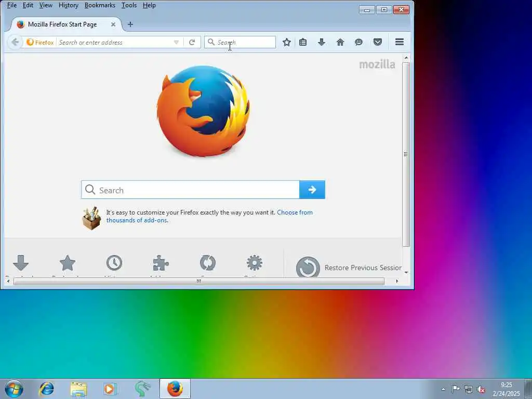This screenshot has width=532, height=399.
Task: Open a new tab with plus button
Action: click(x=130, y=24)
